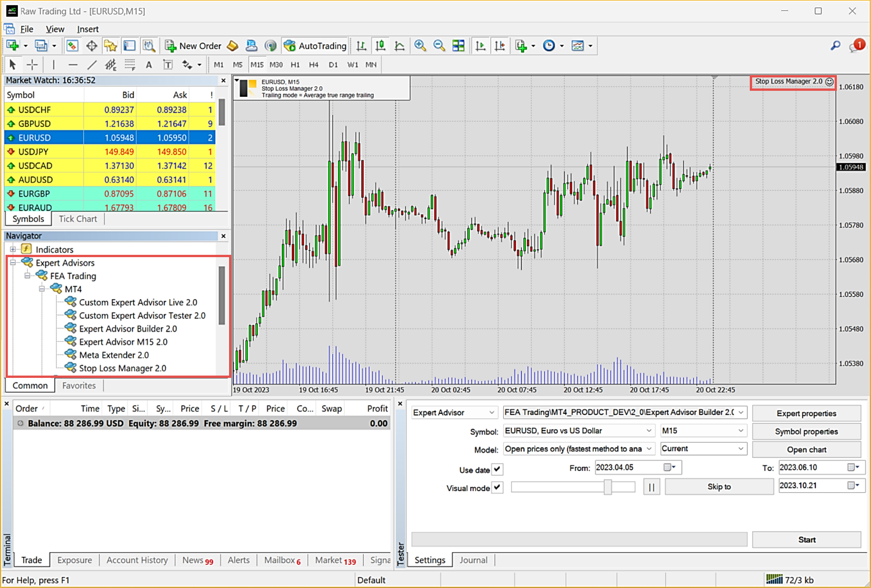Image resolution: width=871 pixels, height=588 pixels.
Task: Toggle the Use date checkbox
Action: [497, 470]
